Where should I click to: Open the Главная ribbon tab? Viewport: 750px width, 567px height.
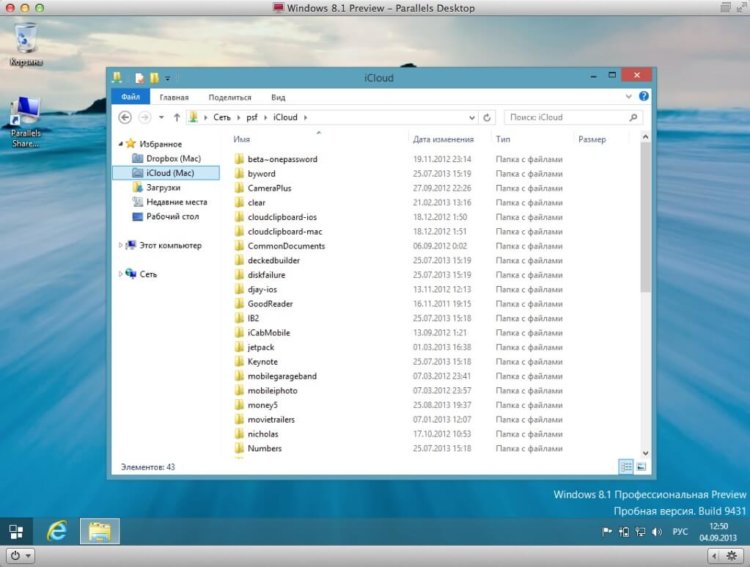(x=174, y=97)
